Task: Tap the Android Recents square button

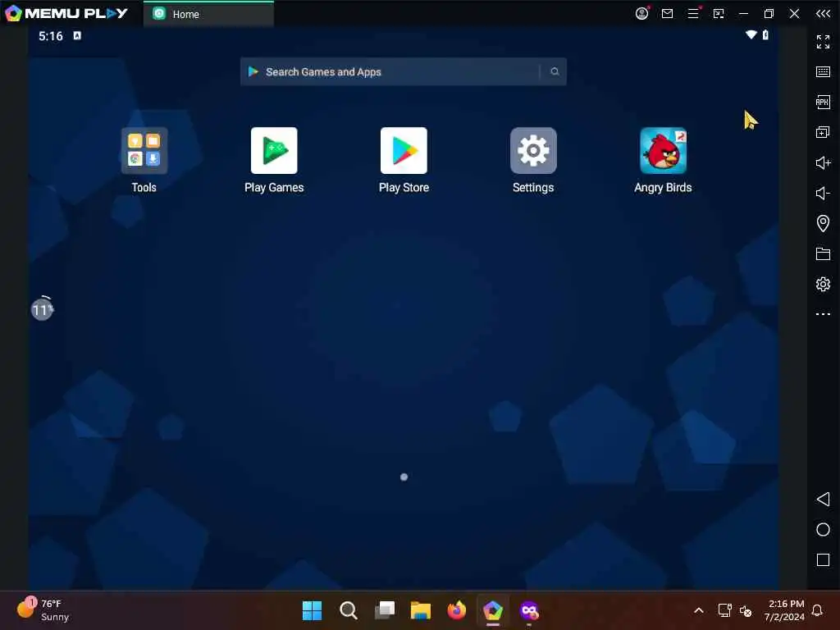Action: (x=823, y=559)
